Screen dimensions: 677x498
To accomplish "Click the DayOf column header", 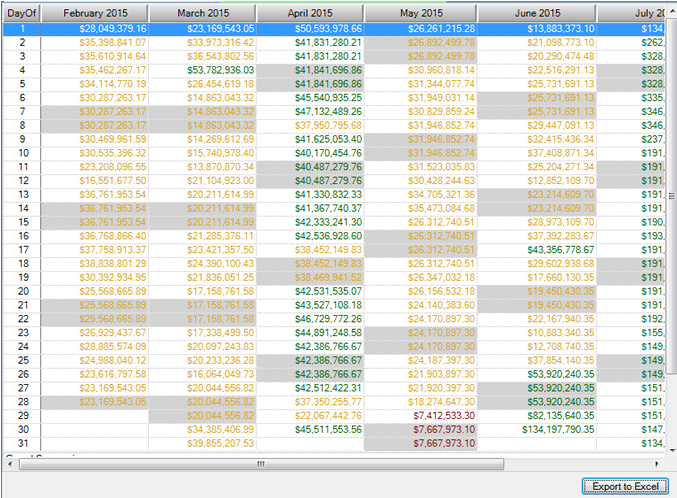I will coord(20,13).
